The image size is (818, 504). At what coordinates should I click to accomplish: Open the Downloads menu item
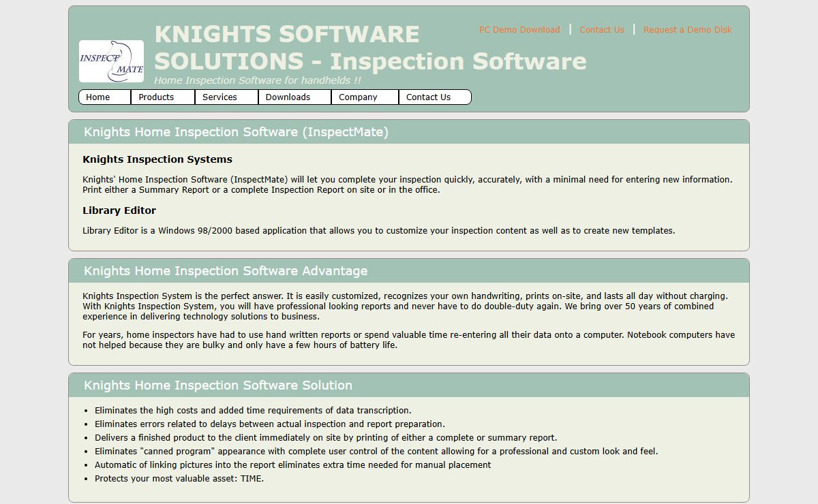[x=295, y=97]
